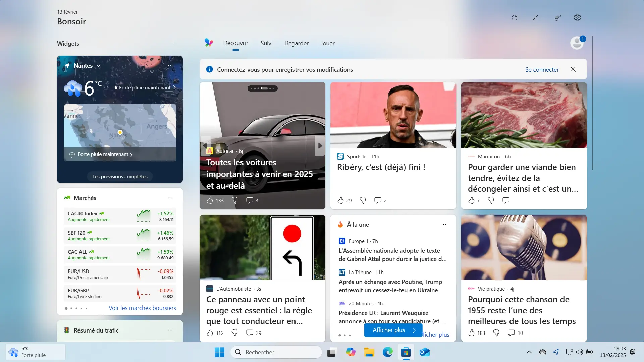Expand the Nantes location dropdown
Viewport: 644px width, 362px height.
[x=98, y=66]
